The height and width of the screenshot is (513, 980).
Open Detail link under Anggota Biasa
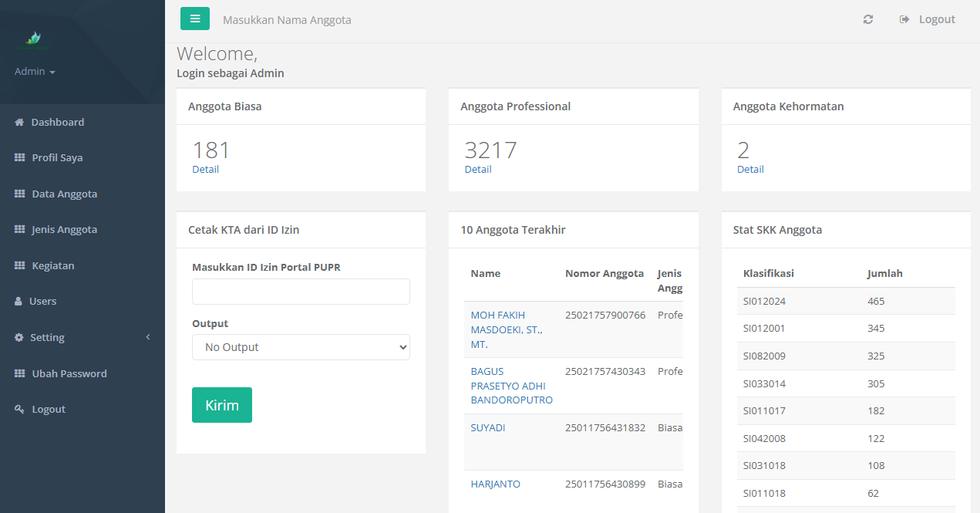tap(205, 170)
